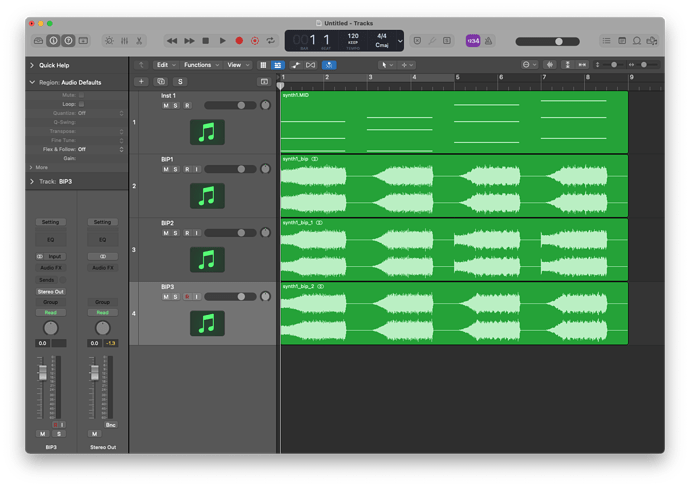
Task: Toggle the Cycle mode button
Action: 272,41
